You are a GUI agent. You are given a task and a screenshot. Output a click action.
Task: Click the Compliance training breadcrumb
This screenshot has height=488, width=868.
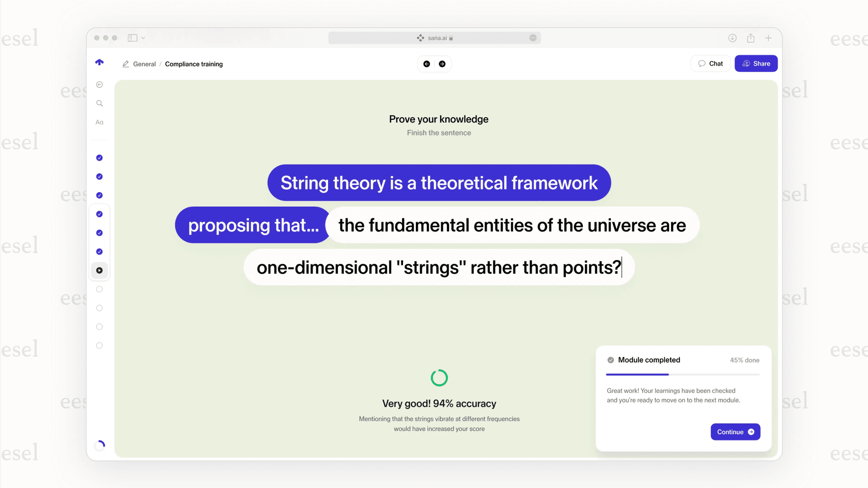pyautogui.click(x=194, y=64)
